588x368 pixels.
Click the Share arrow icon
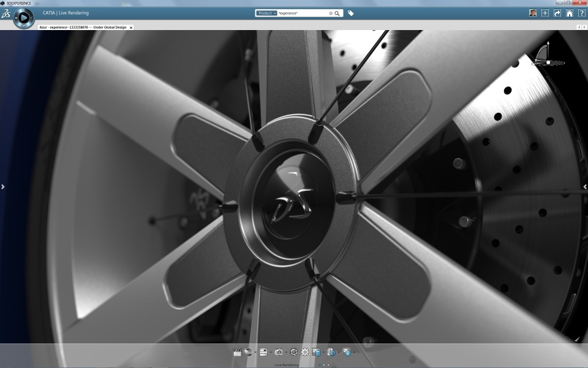pos(557,13)
